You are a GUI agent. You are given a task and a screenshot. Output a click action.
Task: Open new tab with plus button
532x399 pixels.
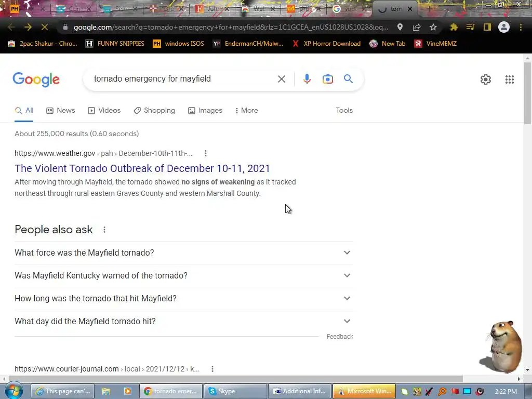point(429,9)
